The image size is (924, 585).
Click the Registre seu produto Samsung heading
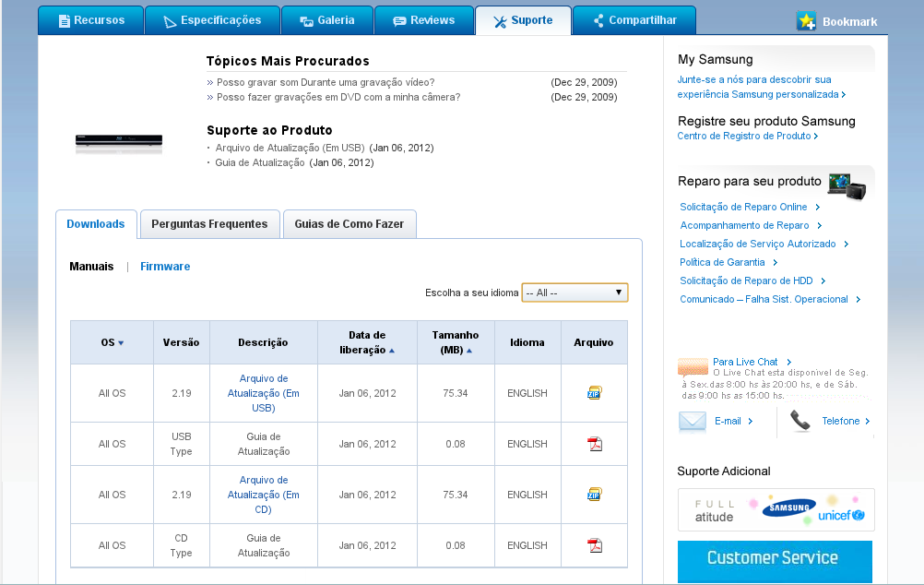coord(766,122)
